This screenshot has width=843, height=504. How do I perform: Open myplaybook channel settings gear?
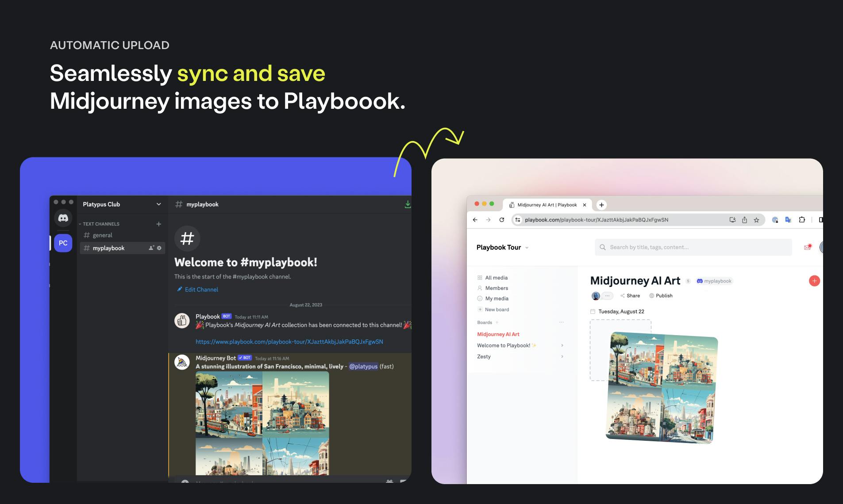[159, 248]
